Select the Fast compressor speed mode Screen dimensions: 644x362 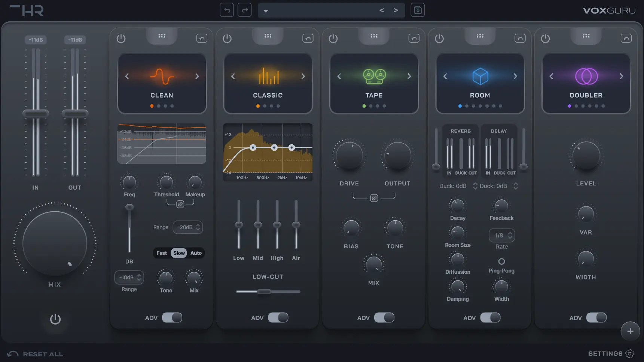click(x=162, y=253)
